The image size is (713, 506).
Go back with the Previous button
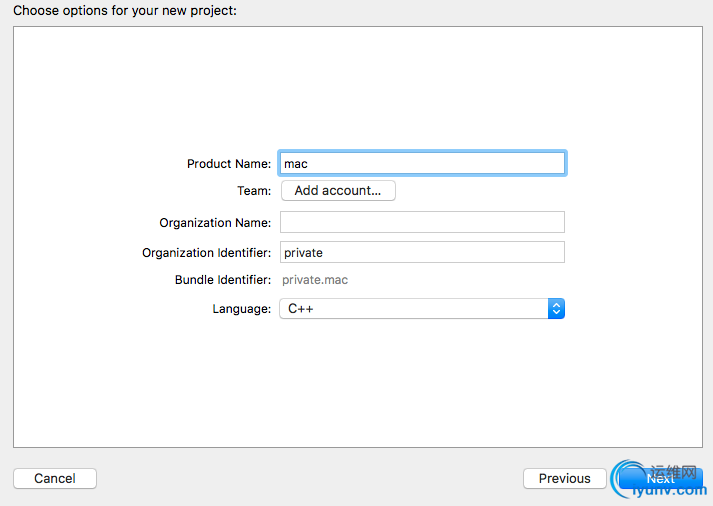(x=564, y=478)
